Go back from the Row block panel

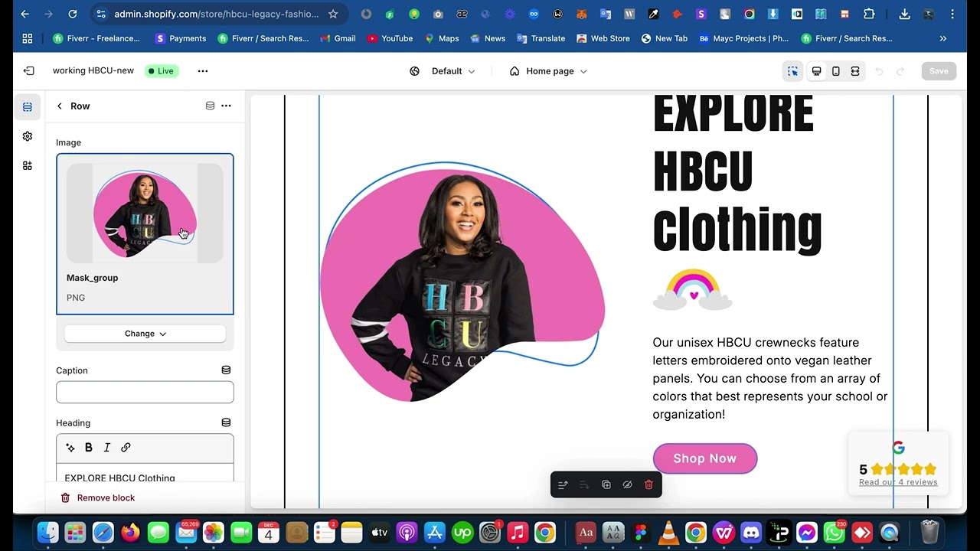(60, 106)
